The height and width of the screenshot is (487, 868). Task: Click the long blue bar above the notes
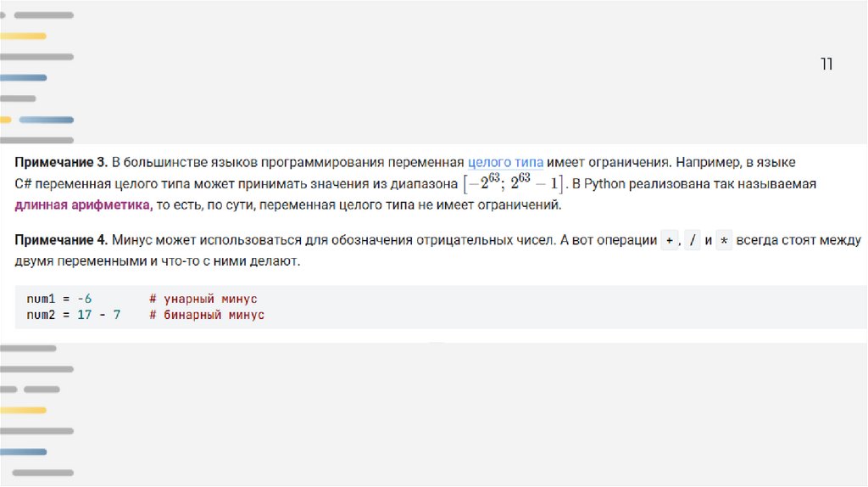click(x=47, y=120)
